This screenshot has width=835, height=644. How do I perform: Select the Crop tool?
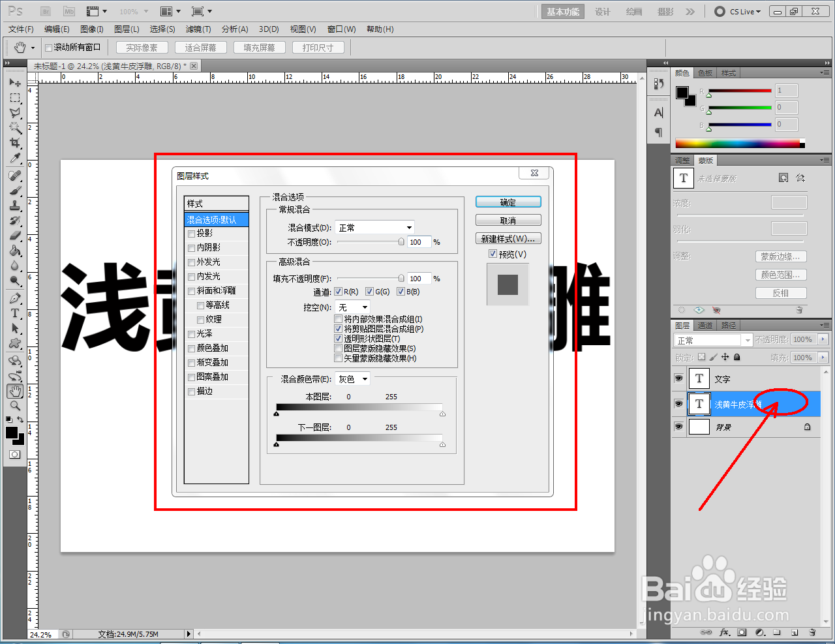tap(15, 143)
